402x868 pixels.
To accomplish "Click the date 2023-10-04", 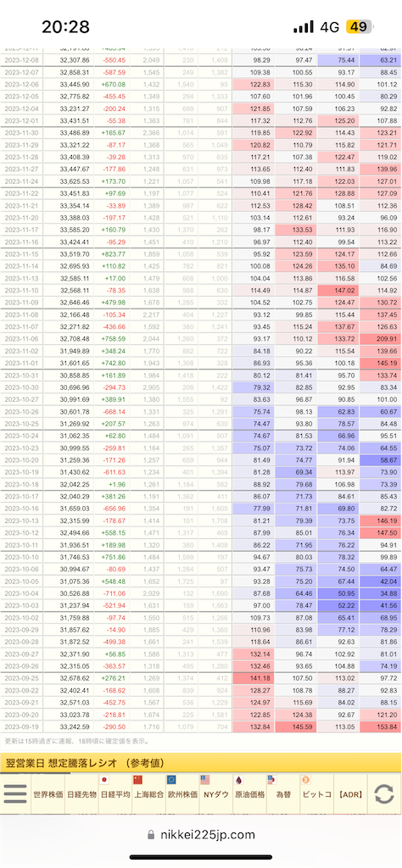I will pos(21,593).
